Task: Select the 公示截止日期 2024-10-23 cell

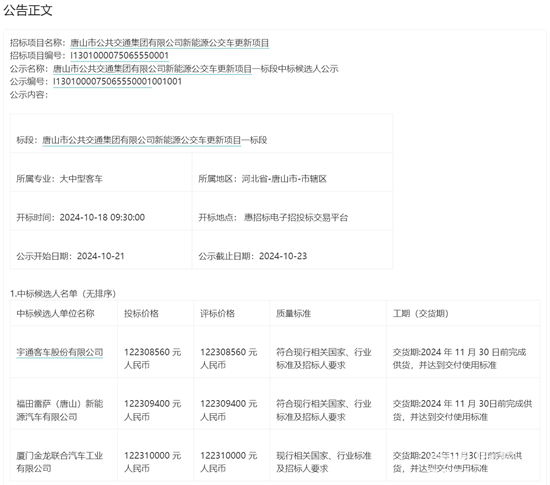Action: click(292, 250)
